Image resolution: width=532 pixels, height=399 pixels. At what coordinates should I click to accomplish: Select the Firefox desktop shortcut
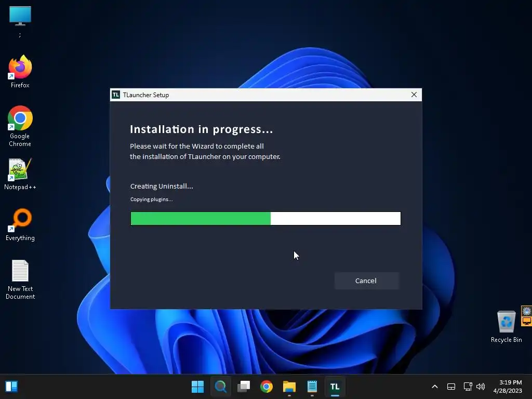click(20, 72)
